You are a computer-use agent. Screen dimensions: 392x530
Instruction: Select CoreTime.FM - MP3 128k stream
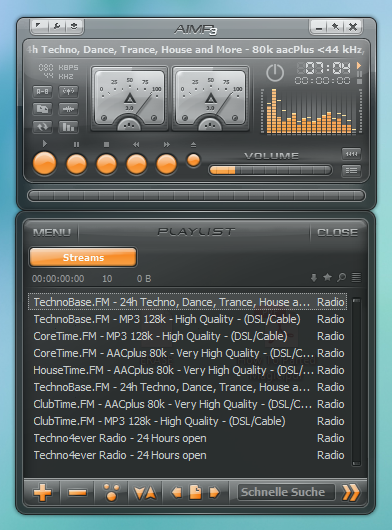tap(189, 336)
